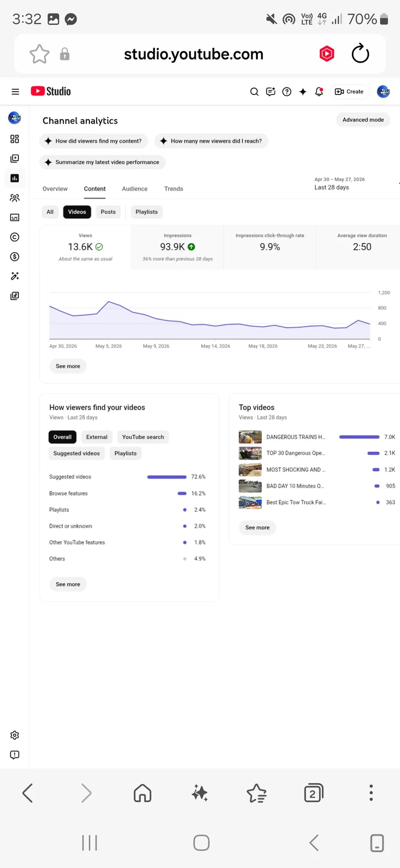Viewport: 400px width, 868px height.
Task: Tap the browser bookmark star in address bar
Action: (39, 54)
